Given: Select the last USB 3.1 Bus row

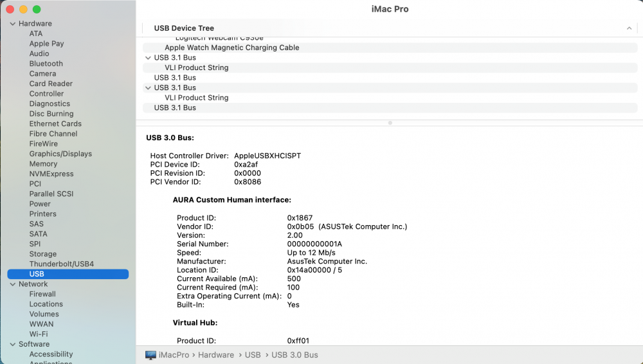Looking at the screenshot, I should tap(390, 108).
